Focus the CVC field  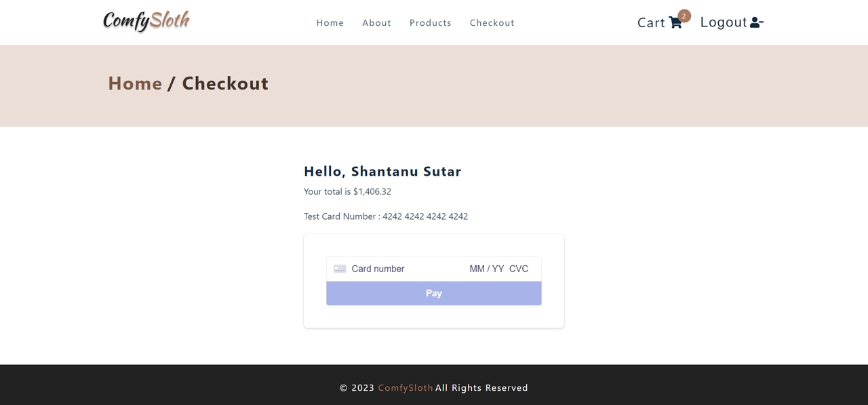click(x=519, y=269)
